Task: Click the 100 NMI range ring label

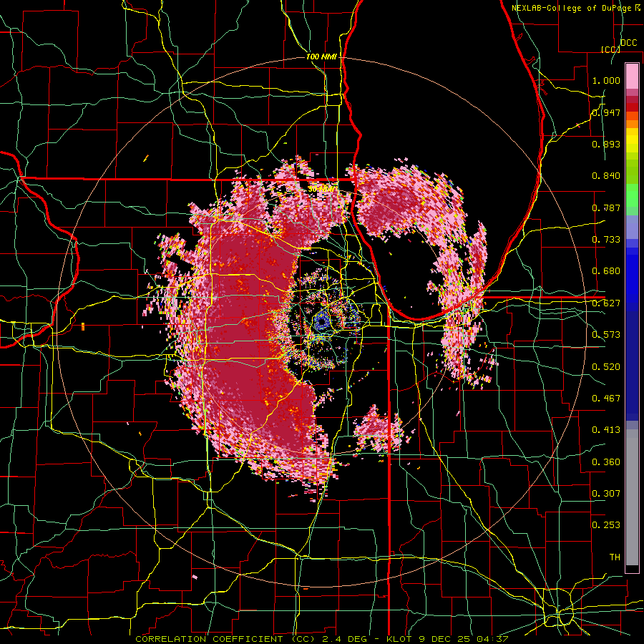Action: point(321,57)
